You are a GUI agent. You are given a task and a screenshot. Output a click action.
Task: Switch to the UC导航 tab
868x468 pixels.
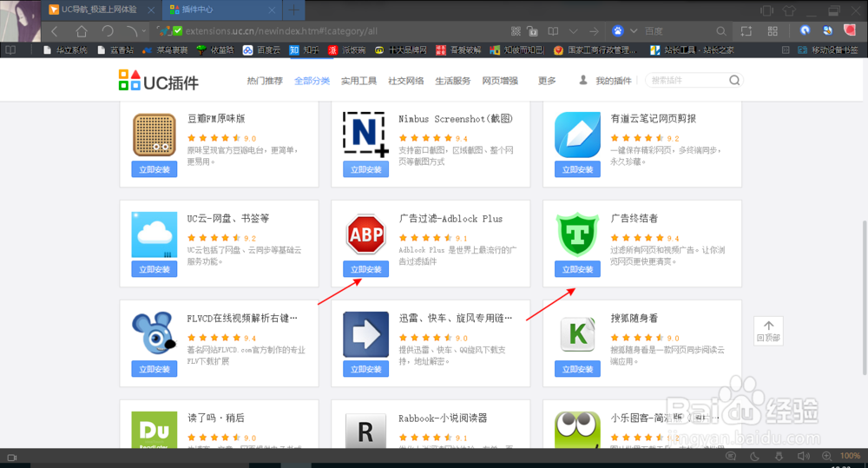pos(100,10)
